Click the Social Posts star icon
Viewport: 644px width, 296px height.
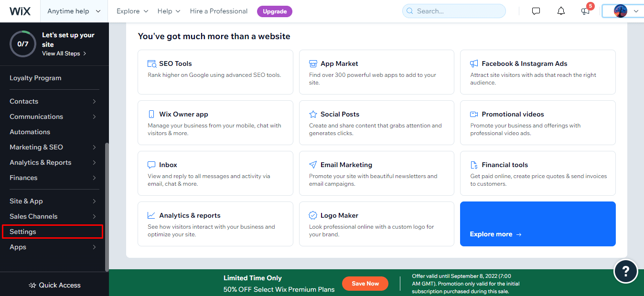tap(313, 114)
